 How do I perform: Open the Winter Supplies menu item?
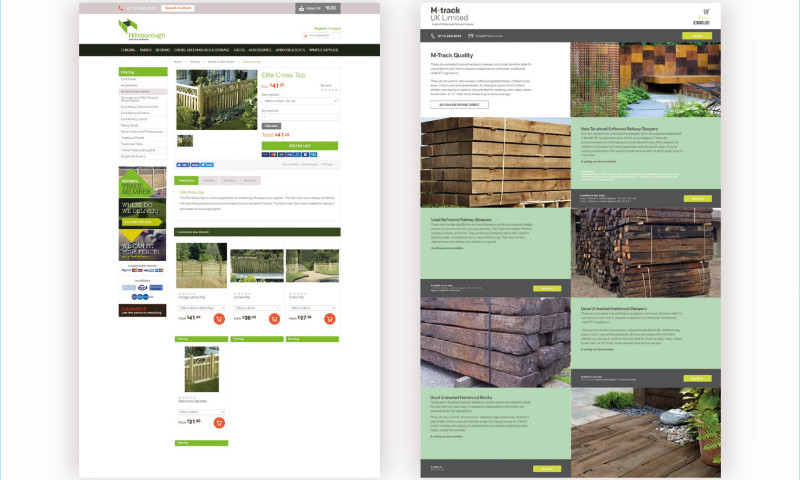[x=323, y=50]
